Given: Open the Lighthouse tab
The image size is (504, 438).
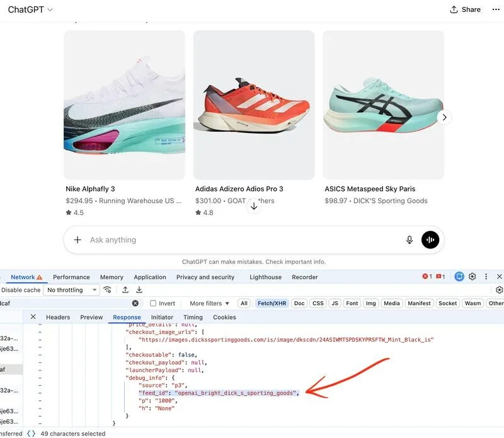Looking at the screenshot, I should (265, 277).
